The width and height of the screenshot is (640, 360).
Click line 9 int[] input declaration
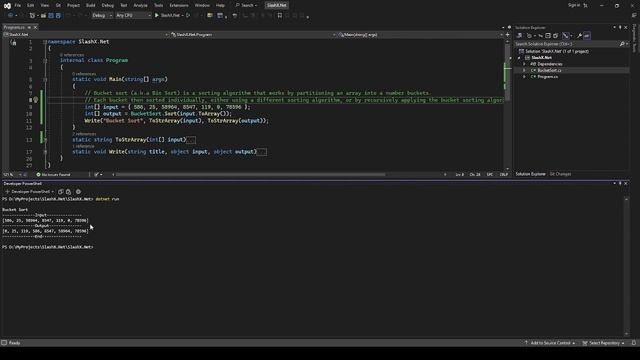[167, 107]
